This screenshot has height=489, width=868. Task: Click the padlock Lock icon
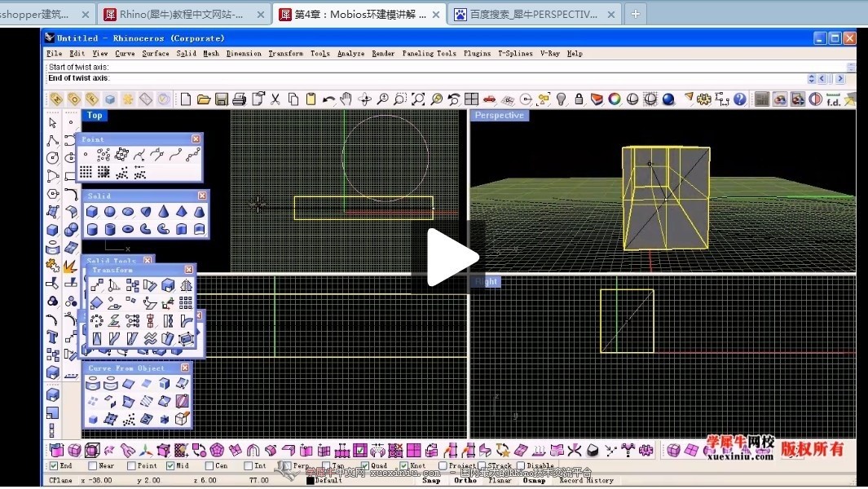(579, 99)
